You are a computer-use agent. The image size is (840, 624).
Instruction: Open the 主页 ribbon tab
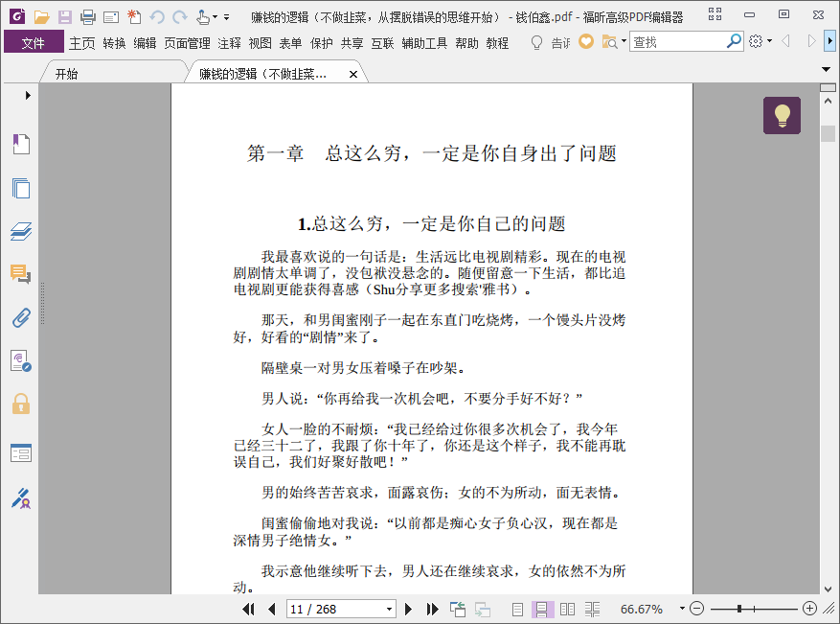tap(81, 43)
